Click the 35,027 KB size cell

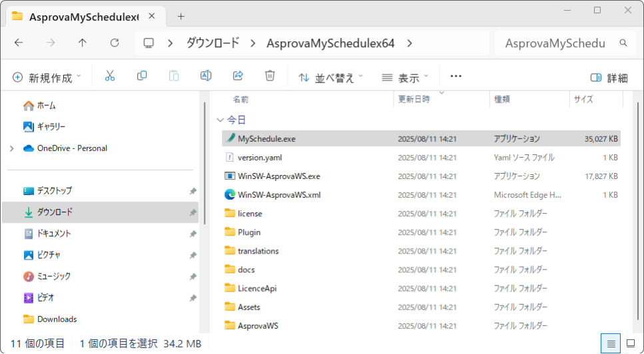click(601, 138)
